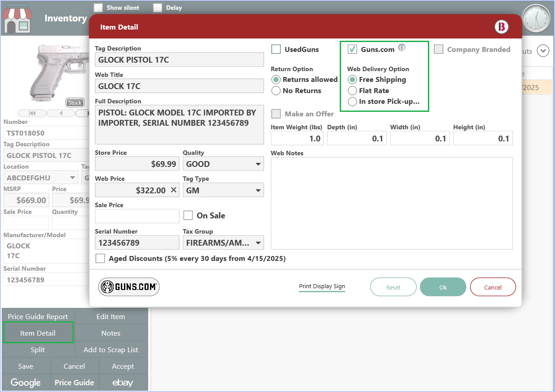Click Add to Scrap List
The image size is (555, 392).
(111, 349)
